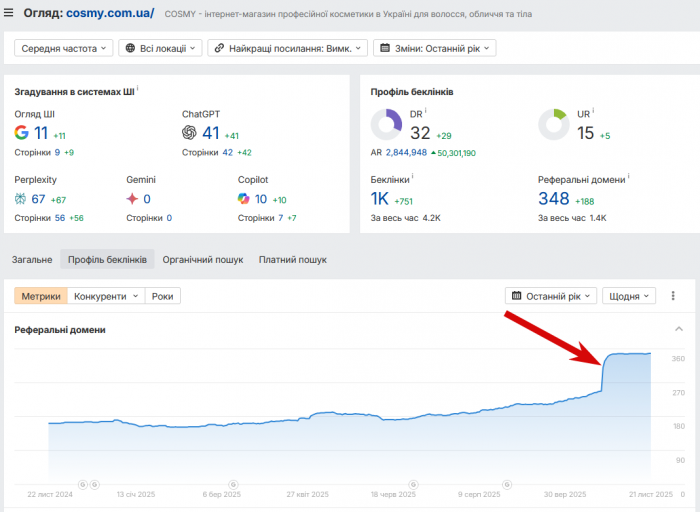The height and width of the screenshot is (512, 700).
Task: Open the Gemini mentions value 0
Action: click(x=147, y=199)
